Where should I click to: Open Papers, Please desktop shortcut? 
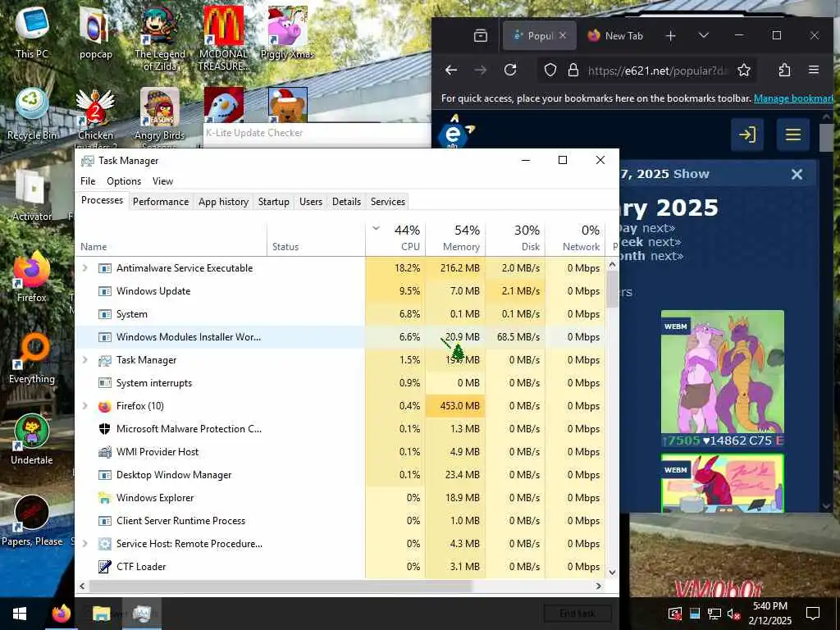coord(32,521)
